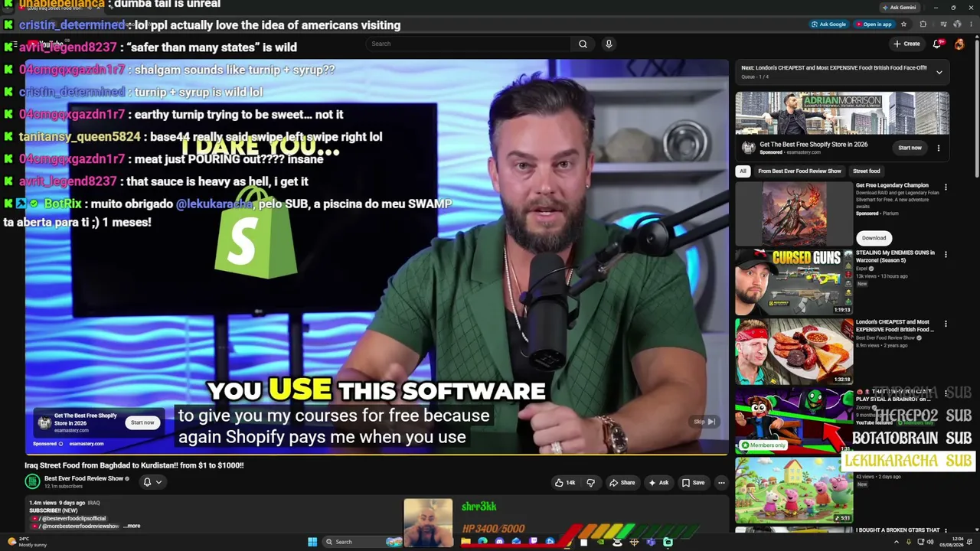Open the Legendary Champion ad thumbnail
Image resolution: width=980 pixels, height=551 pixels.
[x=794, y=214]
